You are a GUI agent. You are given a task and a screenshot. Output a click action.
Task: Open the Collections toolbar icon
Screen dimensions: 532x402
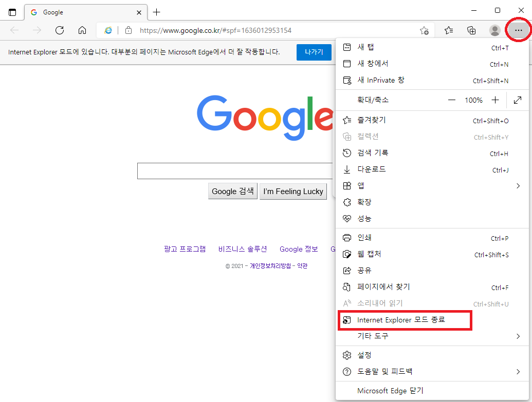click(x=471, y=30)
